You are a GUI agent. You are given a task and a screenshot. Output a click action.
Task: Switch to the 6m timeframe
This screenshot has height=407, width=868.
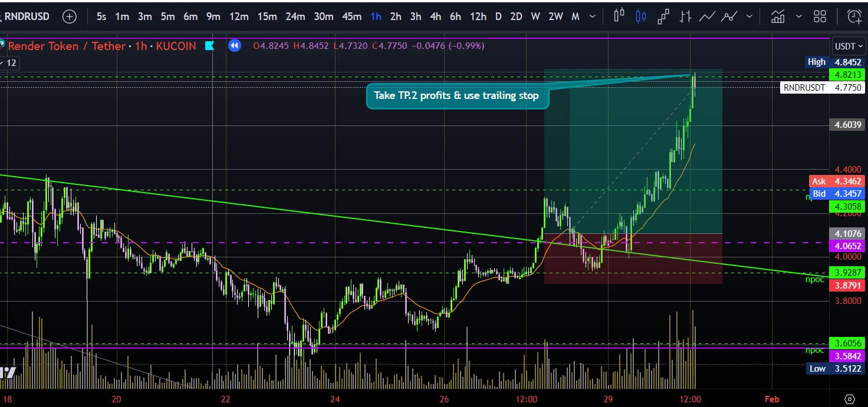coord(190,16)
